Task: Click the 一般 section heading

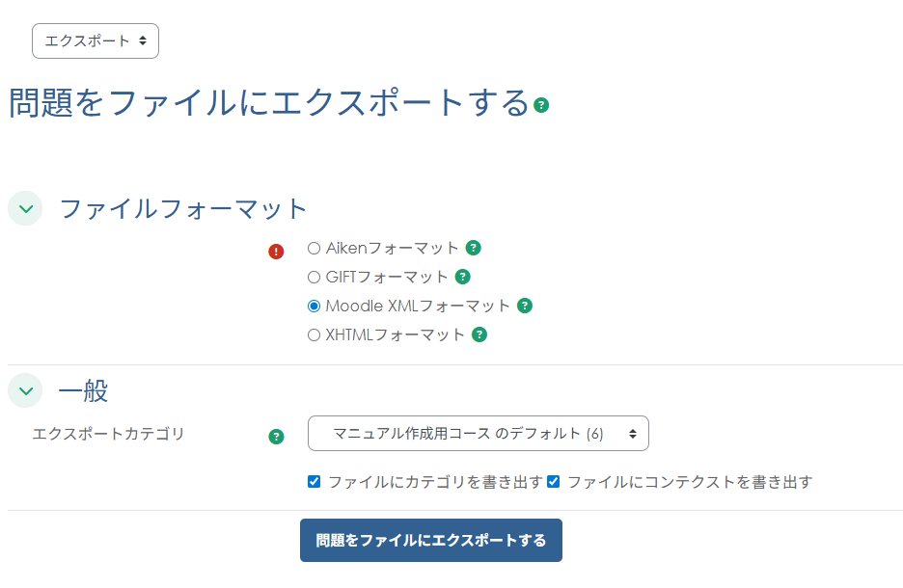Action: pos(82,391)
